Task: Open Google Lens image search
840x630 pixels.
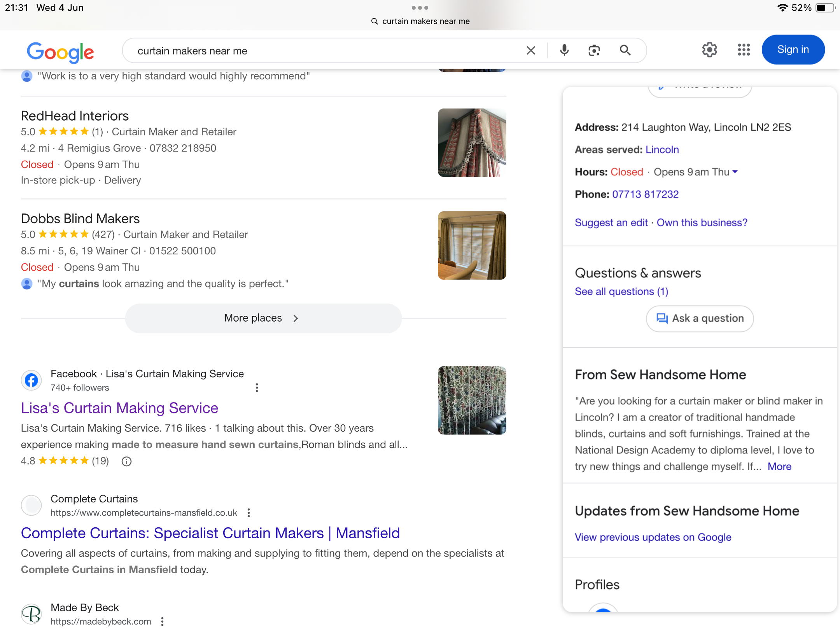Action: click(x=594, y=51)
